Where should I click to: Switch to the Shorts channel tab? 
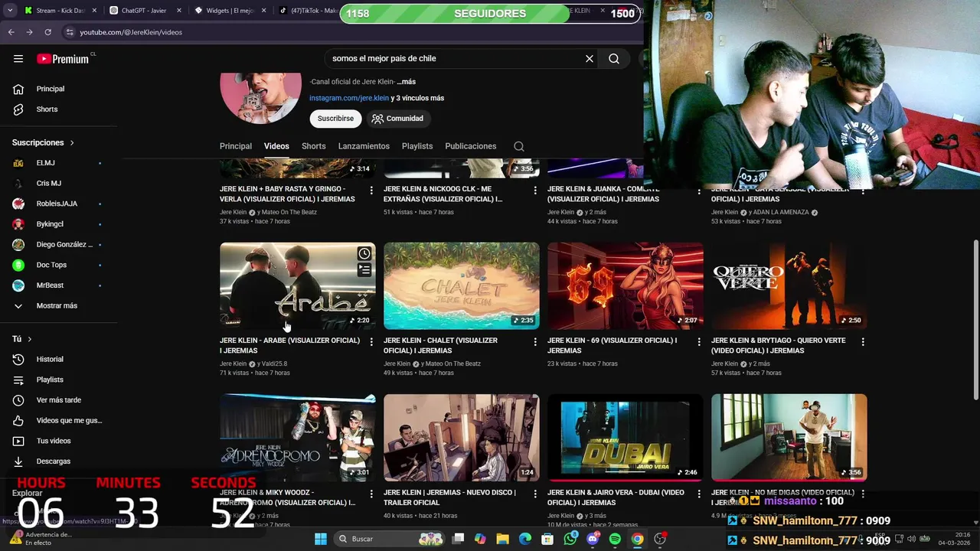tap(313, 146)
